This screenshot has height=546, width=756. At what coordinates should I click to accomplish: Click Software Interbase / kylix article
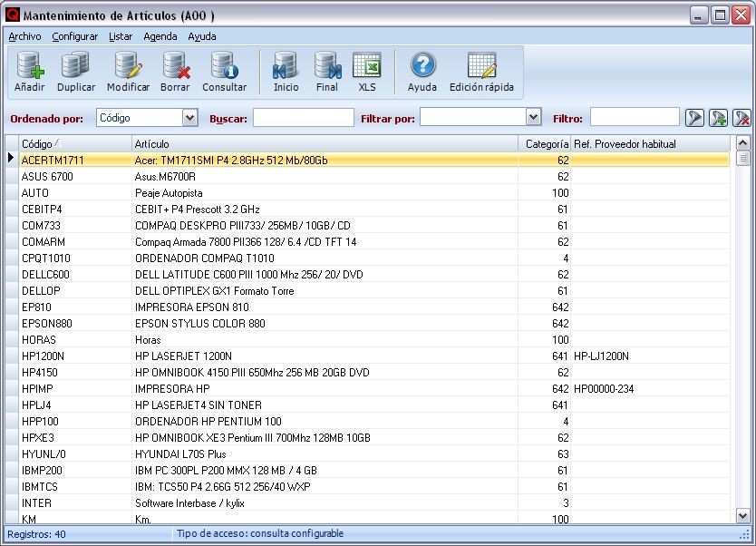click(189, 503)
